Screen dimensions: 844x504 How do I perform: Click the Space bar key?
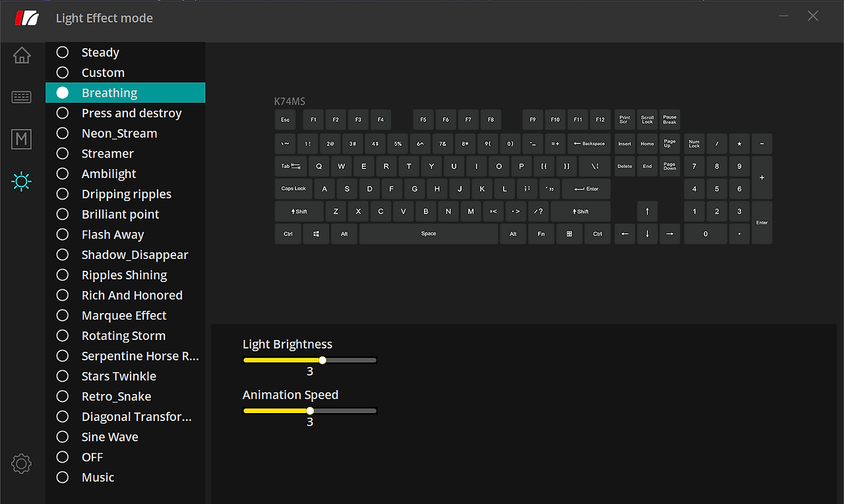(x=429, y=234)
